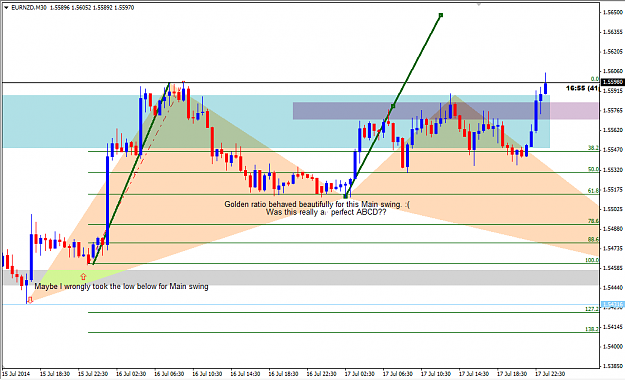
Task: Click price scale value 1.56500
Action: click(x=613, y=12)
